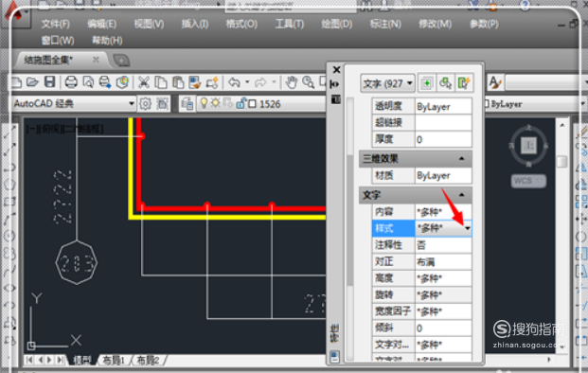
Task: Paste from the clipboard
Action: pos(178,82)
